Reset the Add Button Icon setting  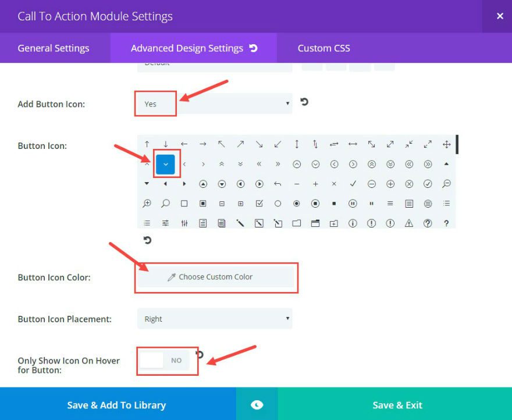click(x=304, y=102)
